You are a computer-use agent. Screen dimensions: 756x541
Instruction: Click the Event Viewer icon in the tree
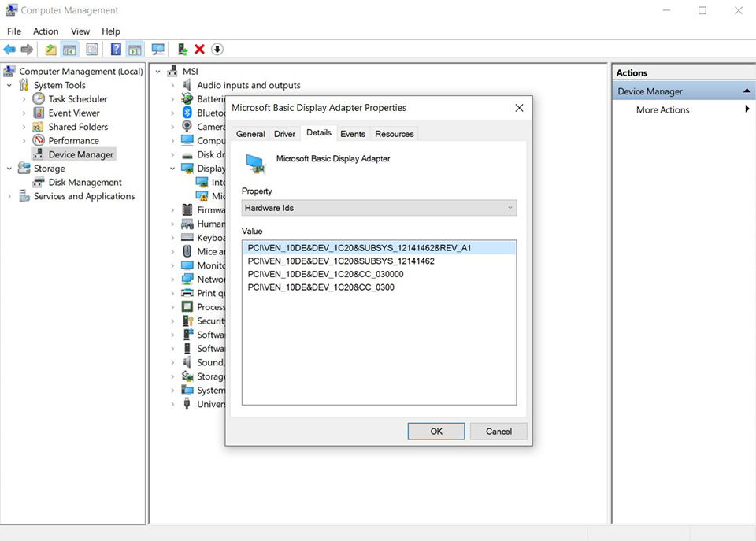(39, 113)
